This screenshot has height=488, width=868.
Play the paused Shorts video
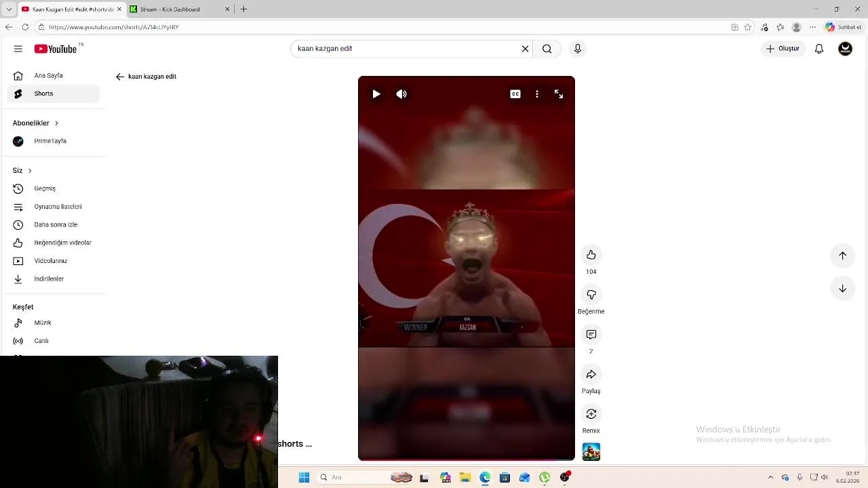pyautogui.click(x=376, y=94)
